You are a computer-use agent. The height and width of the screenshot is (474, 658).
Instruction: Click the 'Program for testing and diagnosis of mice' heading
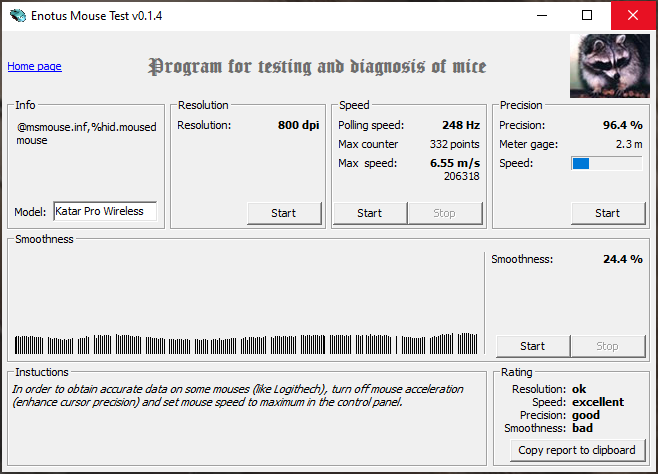317,67
